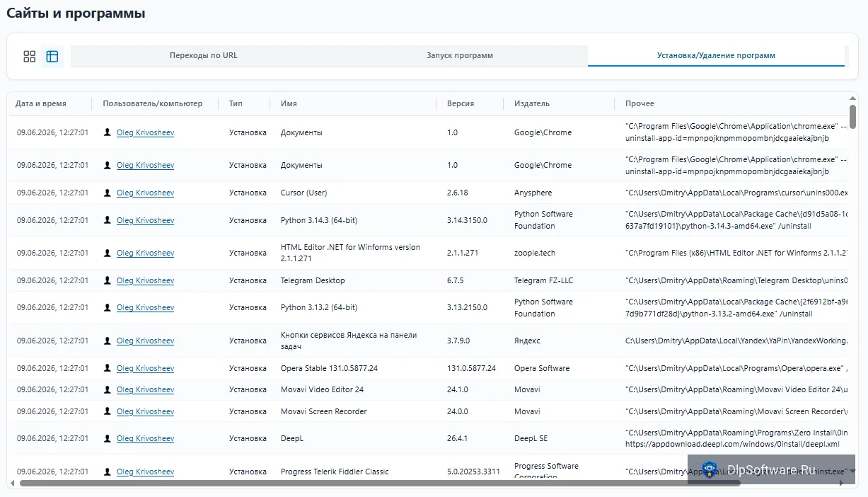
Task: Click the right arrow of the horizontal scrollbar
Action: click(841, 484)
